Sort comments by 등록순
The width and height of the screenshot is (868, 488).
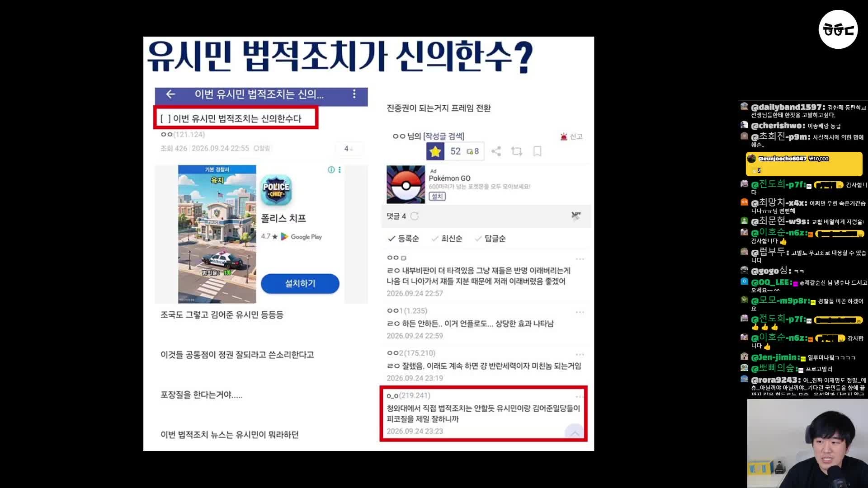[x=404, y=239]
